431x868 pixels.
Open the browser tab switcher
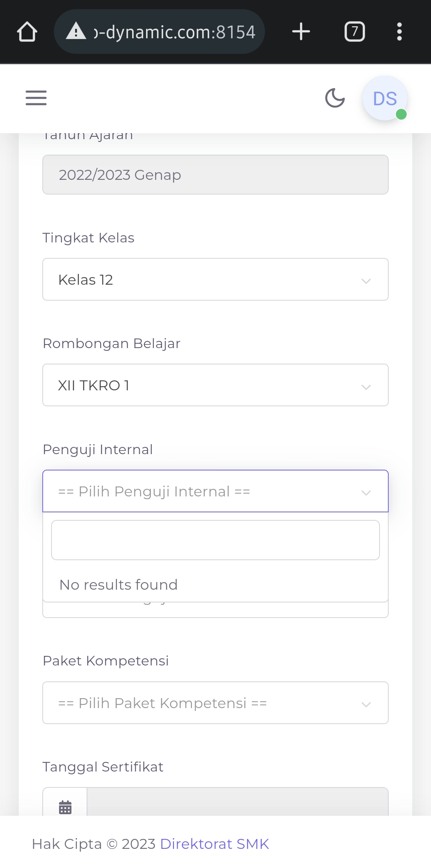point(354,31)
